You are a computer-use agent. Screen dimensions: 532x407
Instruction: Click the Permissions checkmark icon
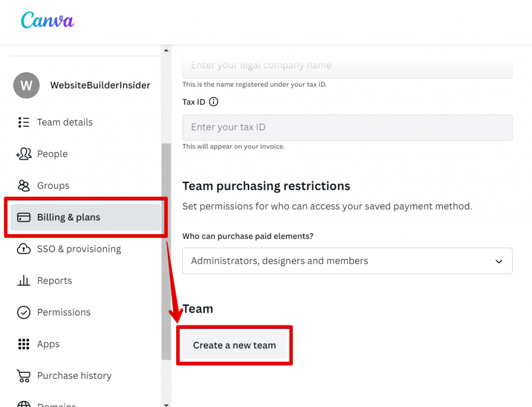23,313
